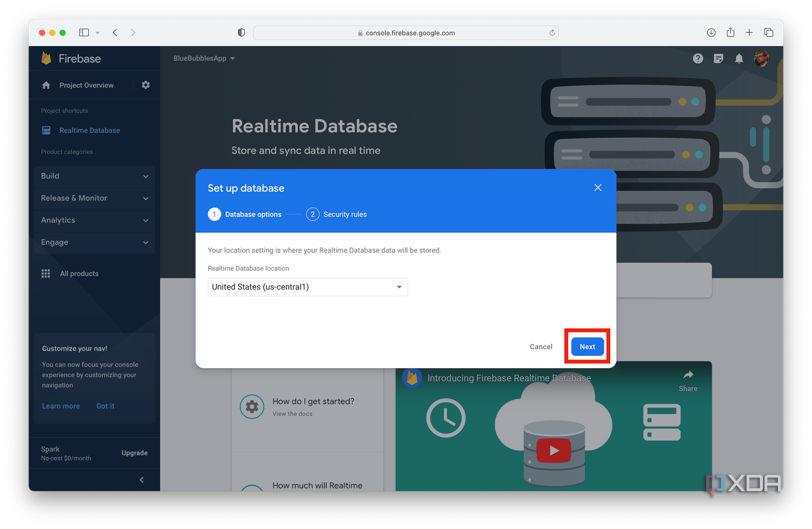Open All products page
The width and height of the screenshot is (812, 529).
79,274
